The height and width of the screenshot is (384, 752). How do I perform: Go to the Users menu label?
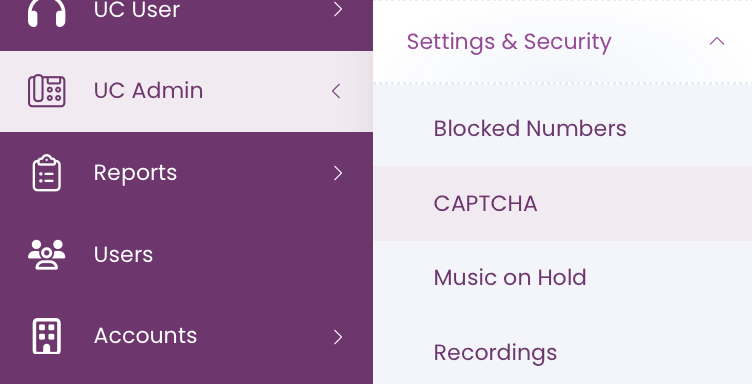coord(123,255)
